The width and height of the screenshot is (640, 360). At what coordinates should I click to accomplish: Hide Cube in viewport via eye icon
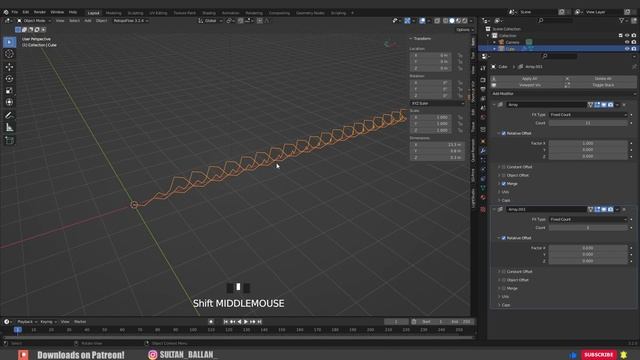(x=627, y=49)
